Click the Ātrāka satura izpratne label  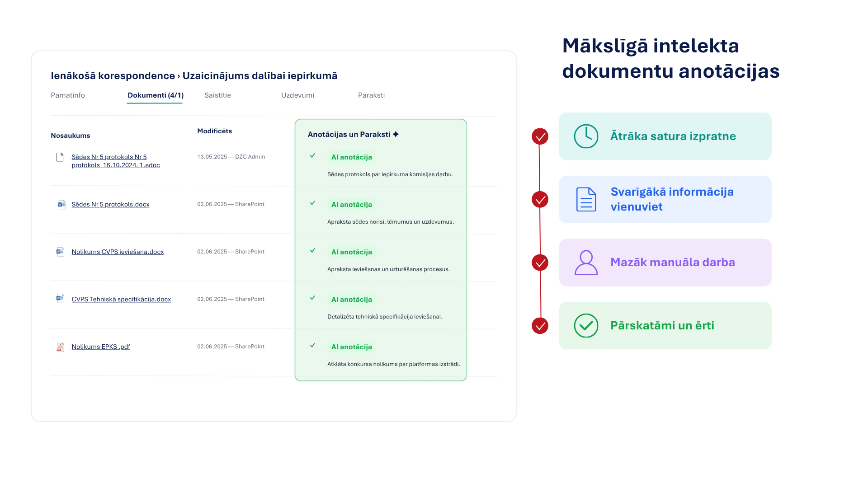tap(673, 136)
